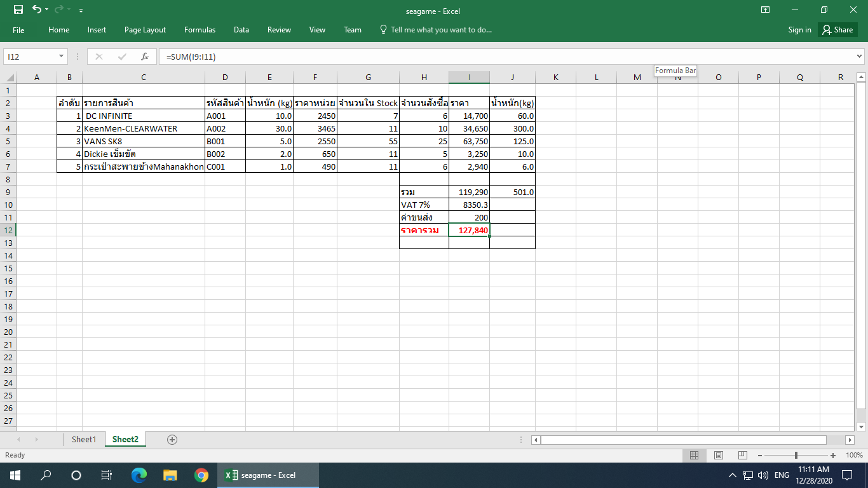Click the Undo arrow icon
The image size is (868, 488).
(36, 10)
